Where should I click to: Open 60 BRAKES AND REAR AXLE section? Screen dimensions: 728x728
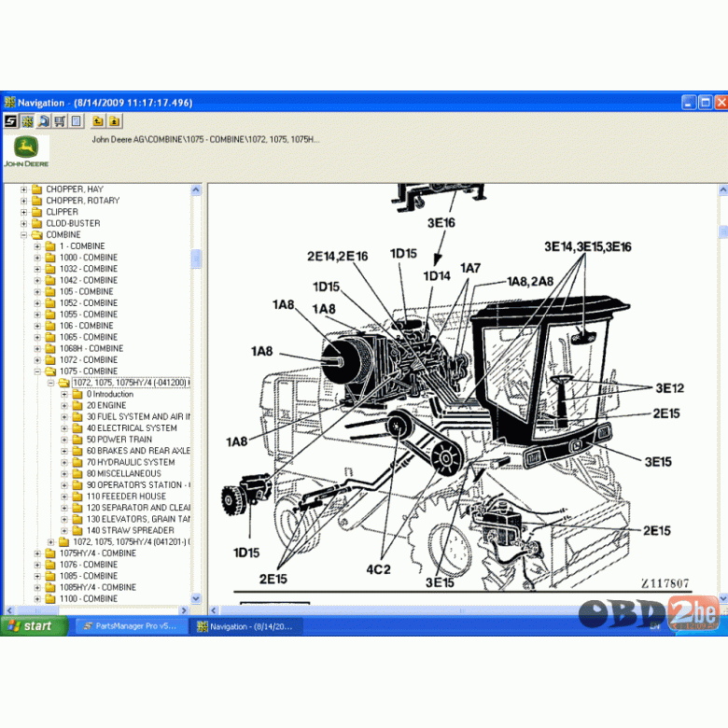pyautogui.click(x=138, y=451)
